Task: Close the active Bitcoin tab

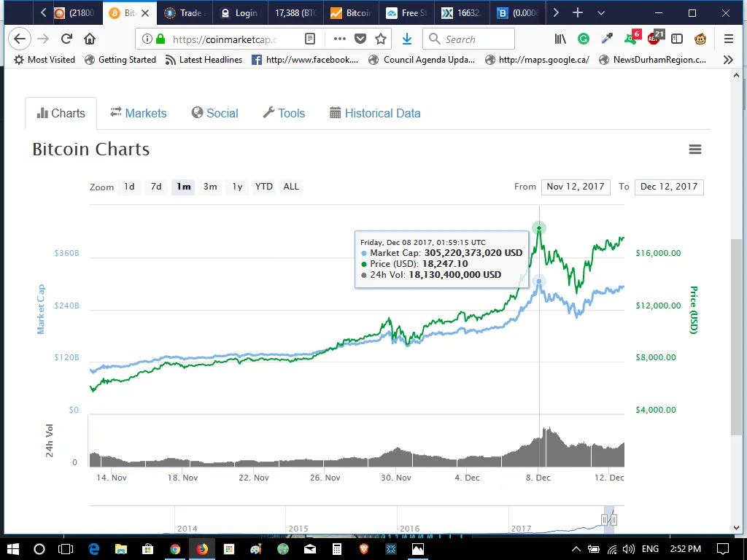Action: click(x=145, y=13)
